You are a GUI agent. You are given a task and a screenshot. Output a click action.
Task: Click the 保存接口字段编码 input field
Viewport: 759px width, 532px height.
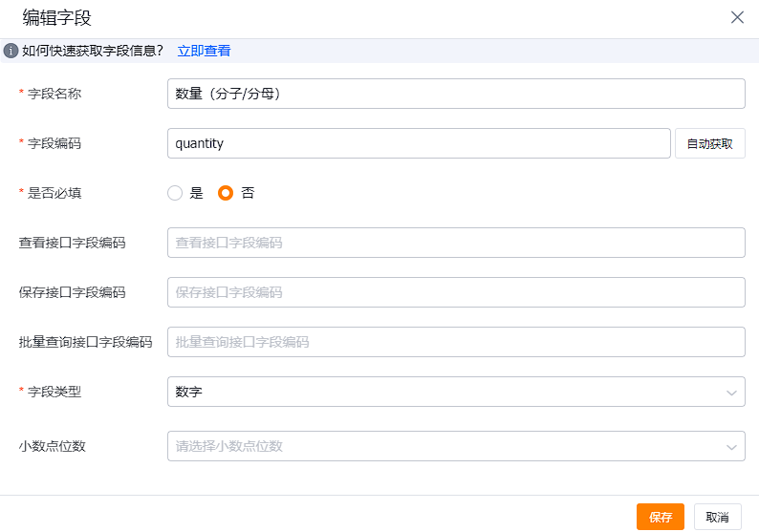pos(456,292)
